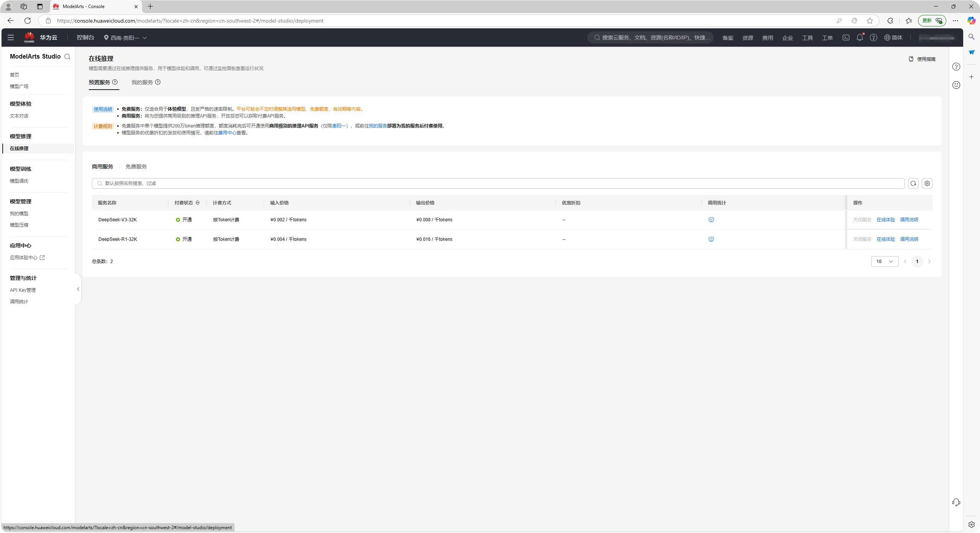Image resolution: width=980 pixels, height=533 pixels.
Task: Open call statistics chart for DeepSeek-R1-32K
Action: coord(711,239)
